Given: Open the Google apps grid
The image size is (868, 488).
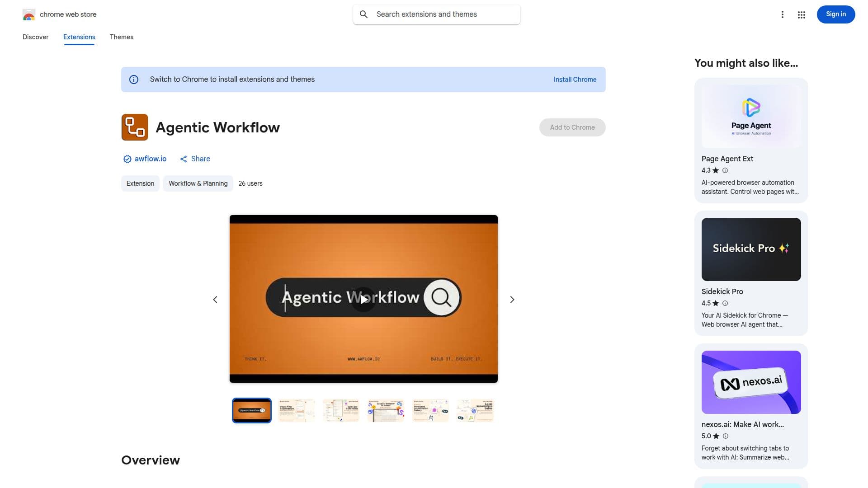Looking at the screenshot, I should (x=801, y=14).
